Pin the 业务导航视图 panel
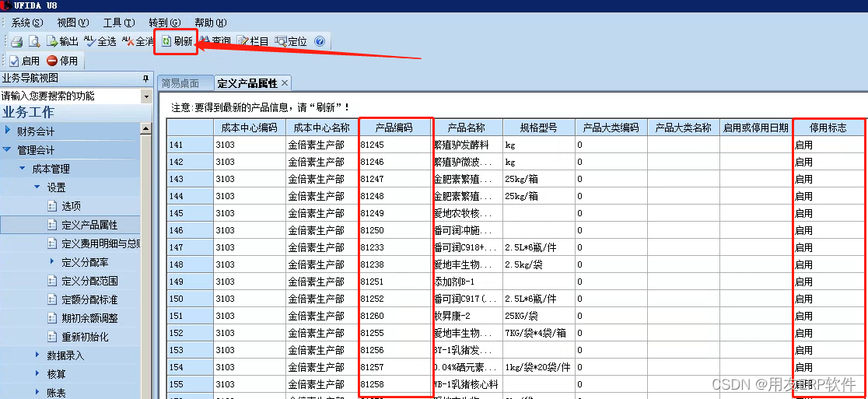Image resolution: width=868 pixels, height=399 pixels. click(145, 78)
